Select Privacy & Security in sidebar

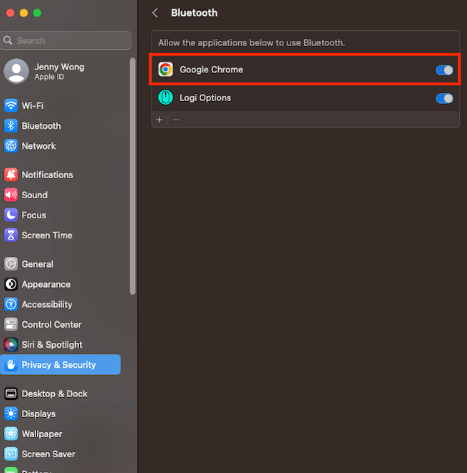coord(60,365)
